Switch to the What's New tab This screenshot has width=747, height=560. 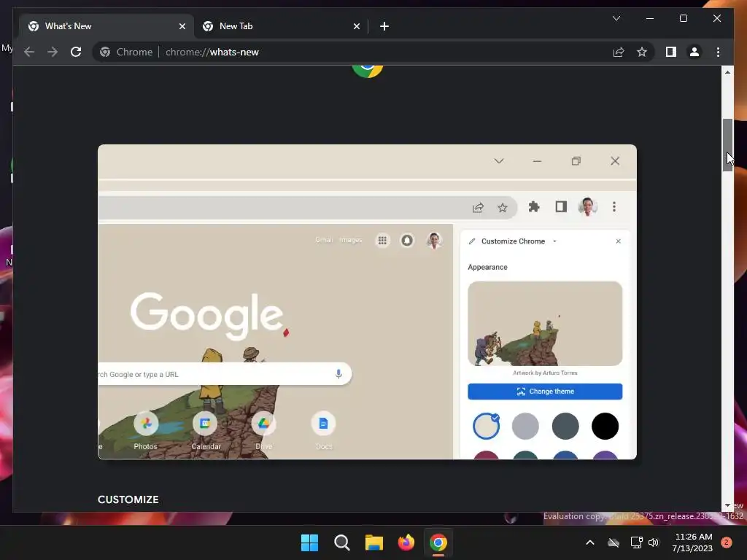click(107, 26)
